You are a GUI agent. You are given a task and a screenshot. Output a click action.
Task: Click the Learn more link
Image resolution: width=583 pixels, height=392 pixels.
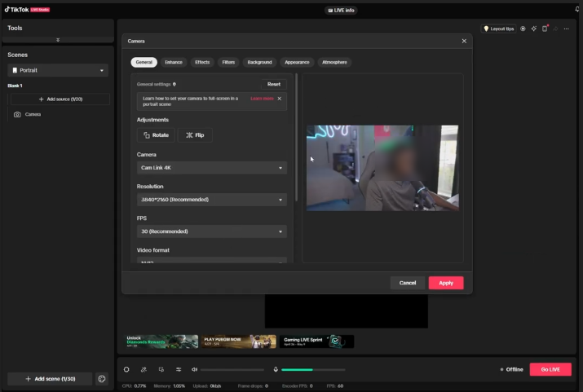(262, 99)
